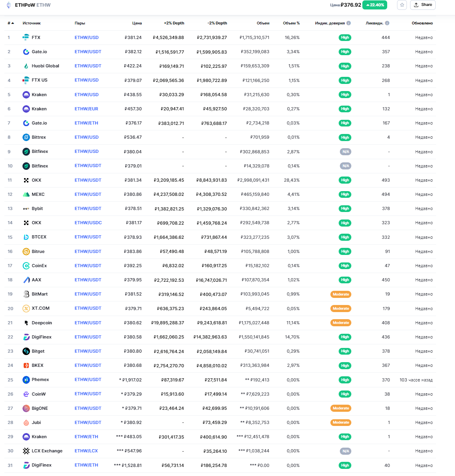Select the ₽536.47 Bittrex price cell
This screenshot has width=455, height=476.
point(133,137)
